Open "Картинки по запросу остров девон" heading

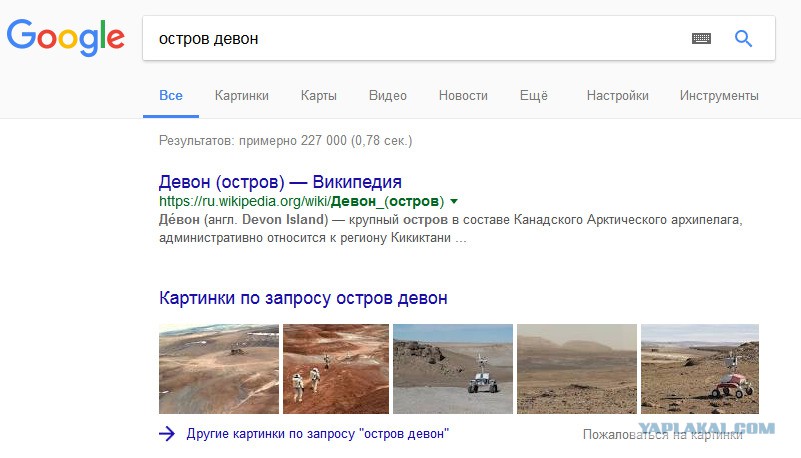(x=303, y=298)
